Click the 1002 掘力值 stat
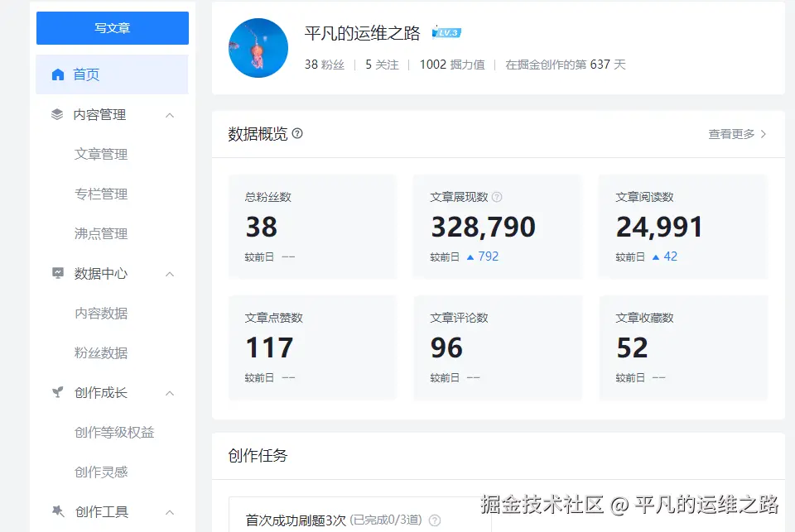The image size is (795, 532). point(452,65)
